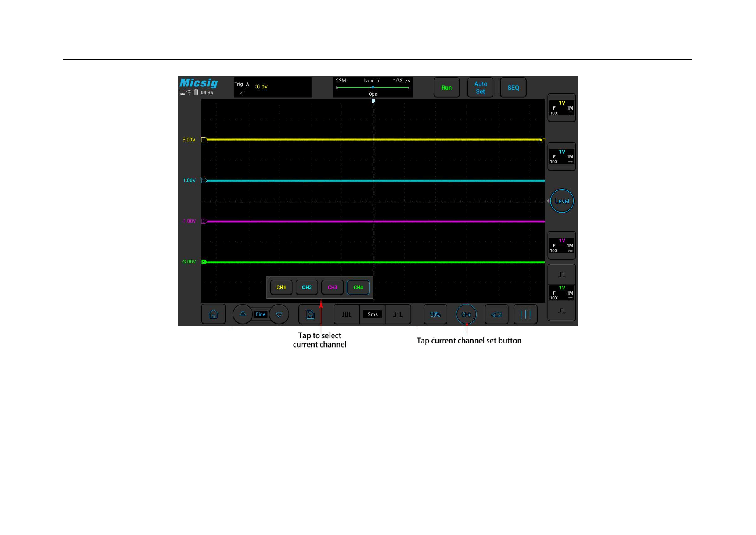
Task: Tap the Normal acquisition mode label
Action: [x=372, y=81]
